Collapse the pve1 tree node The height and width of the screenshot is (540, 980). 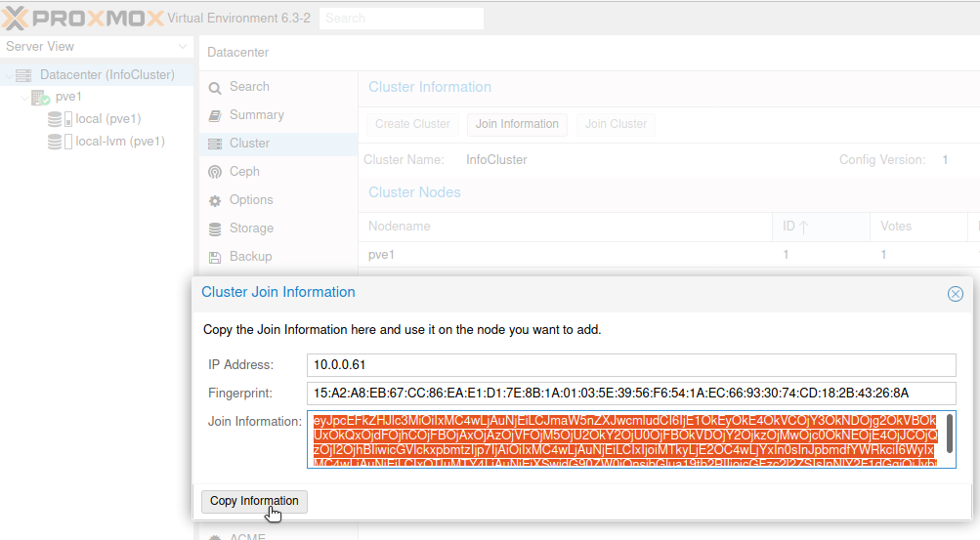tap(25, 98)
